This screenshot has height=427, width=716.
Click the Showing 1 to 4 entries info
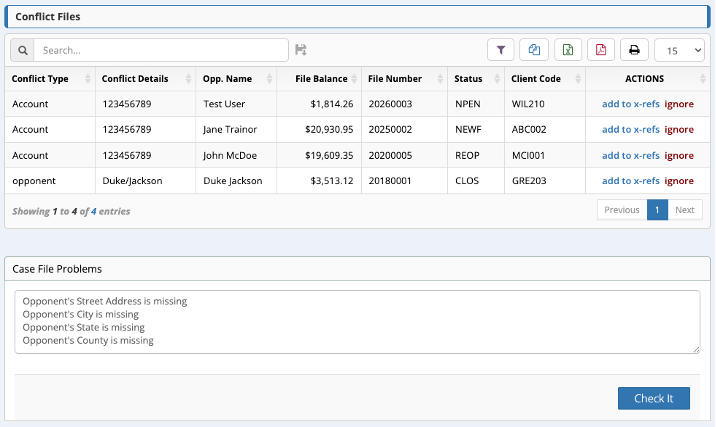(71, 211)
